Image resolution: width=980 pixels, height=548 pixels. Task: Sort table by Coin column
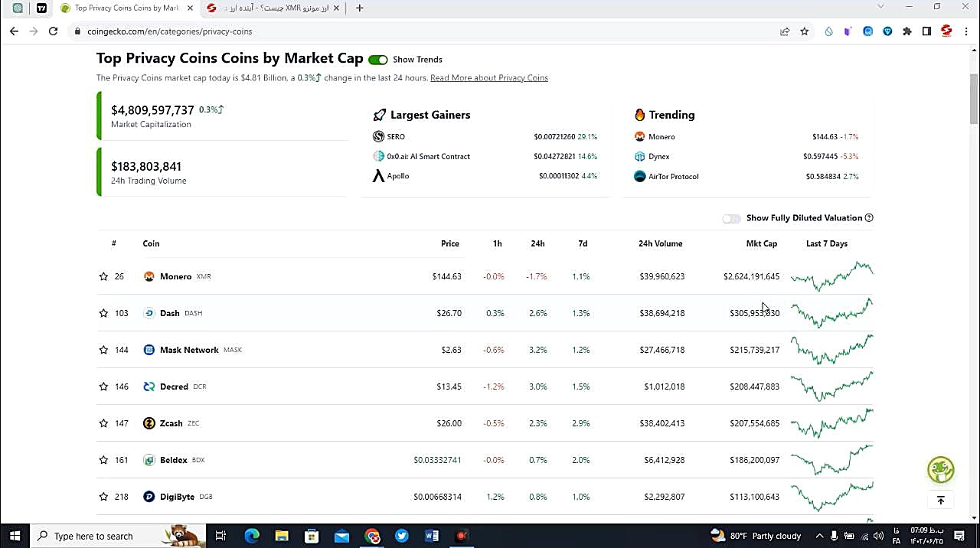(x=151, y=243)
